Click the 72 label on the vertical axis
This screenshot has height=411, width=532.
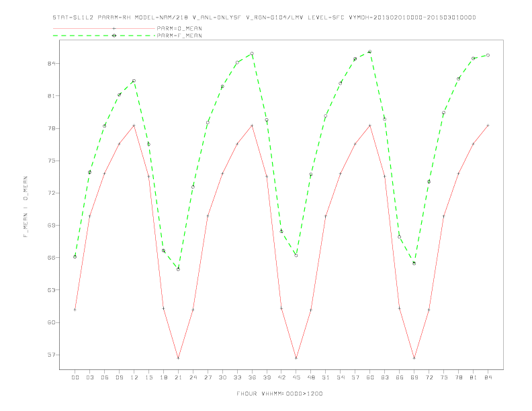[51, 193]
